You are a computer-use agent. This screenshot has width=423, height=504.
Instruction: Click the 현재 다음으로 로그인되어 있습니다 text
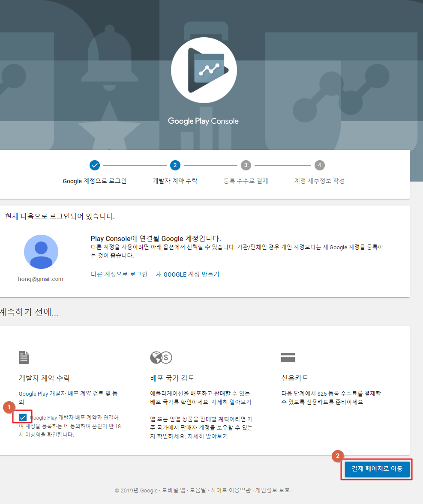[x=60, y=216]
